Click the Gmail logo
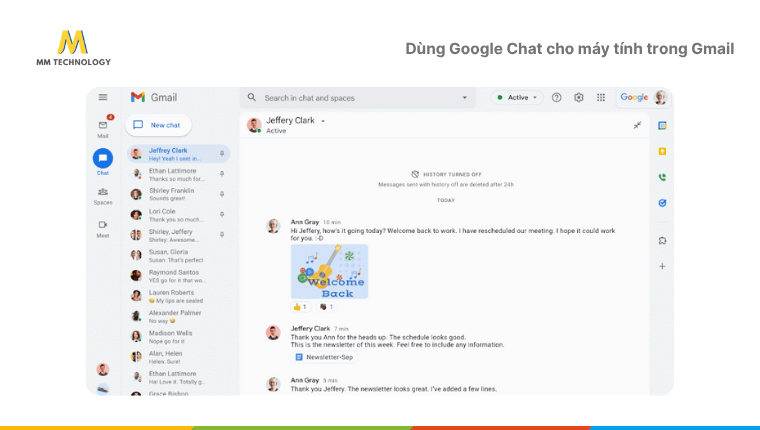 click(154, 97)
